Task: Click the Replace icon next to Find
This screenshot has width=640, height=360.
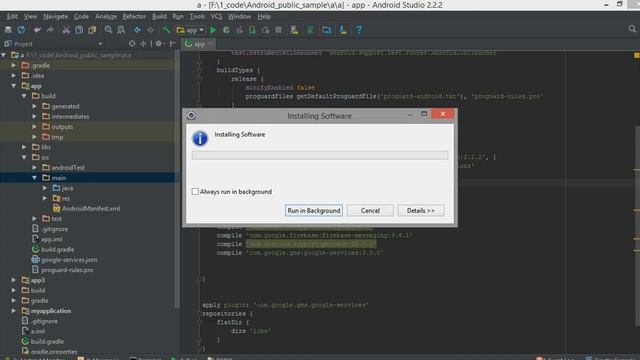Action: pyautogui.click(x=121, y=30)
